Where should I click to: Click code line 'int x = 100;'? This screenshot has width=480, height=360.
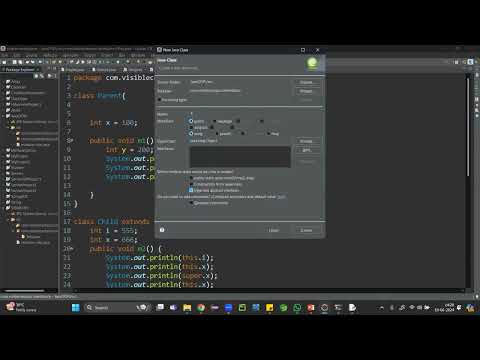coord(114,123)
